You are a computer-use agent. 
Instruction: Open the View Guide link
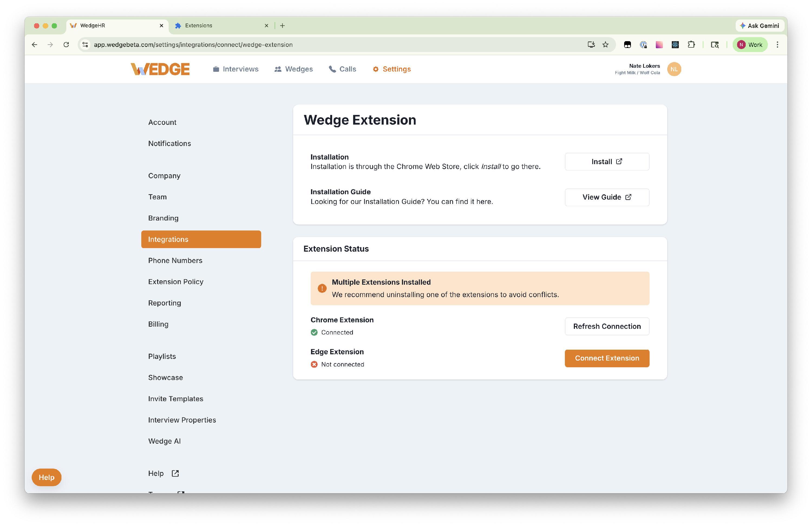pyautogui.click(x=607, y=197)
